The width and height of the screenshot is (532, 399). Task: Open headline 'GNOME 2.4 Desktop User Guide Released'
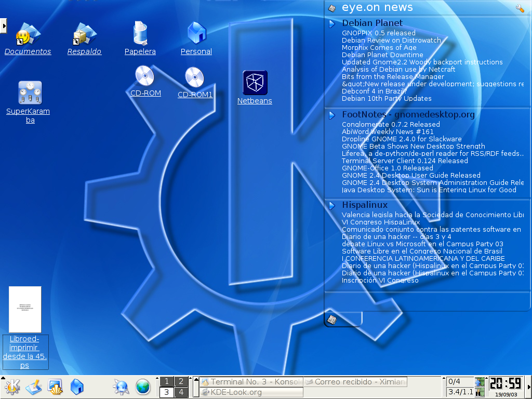411,176
